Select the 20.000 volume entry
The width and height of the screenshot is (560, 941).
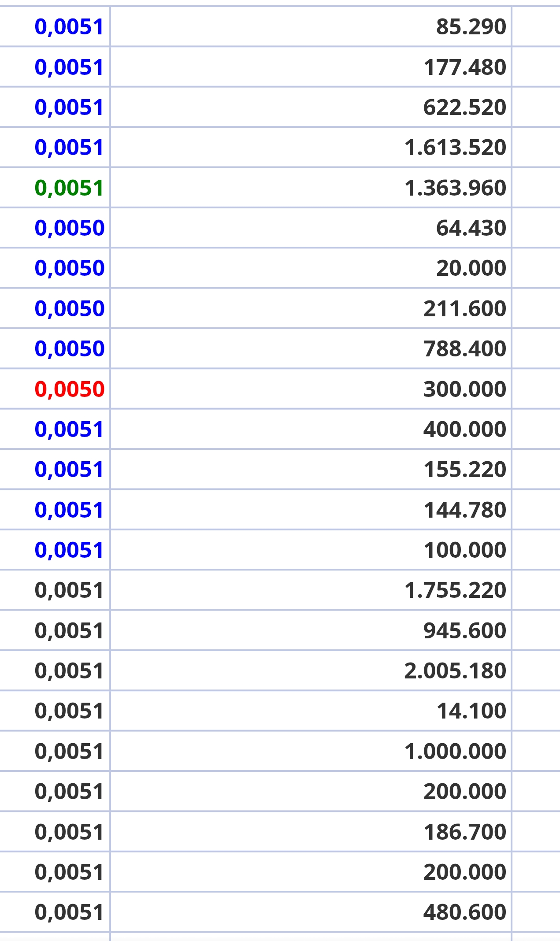(471, 268)
